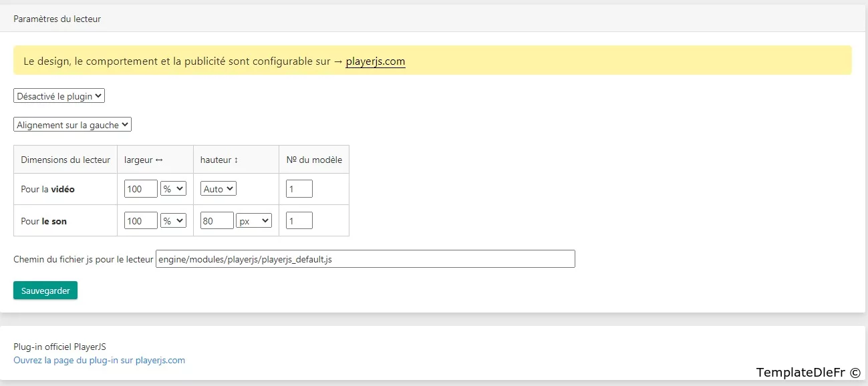
Task: Open the sound width unit dropdown
Action: pos(173,221)
